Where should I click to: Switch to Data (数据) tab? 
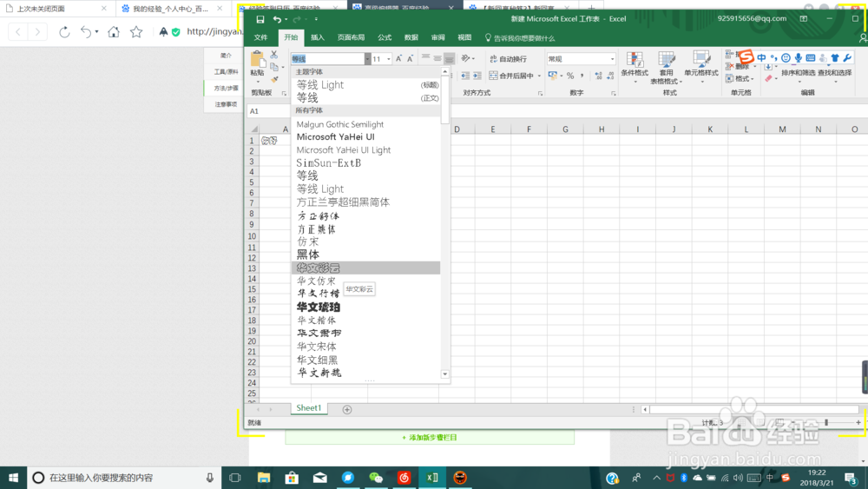coord(411,37)
